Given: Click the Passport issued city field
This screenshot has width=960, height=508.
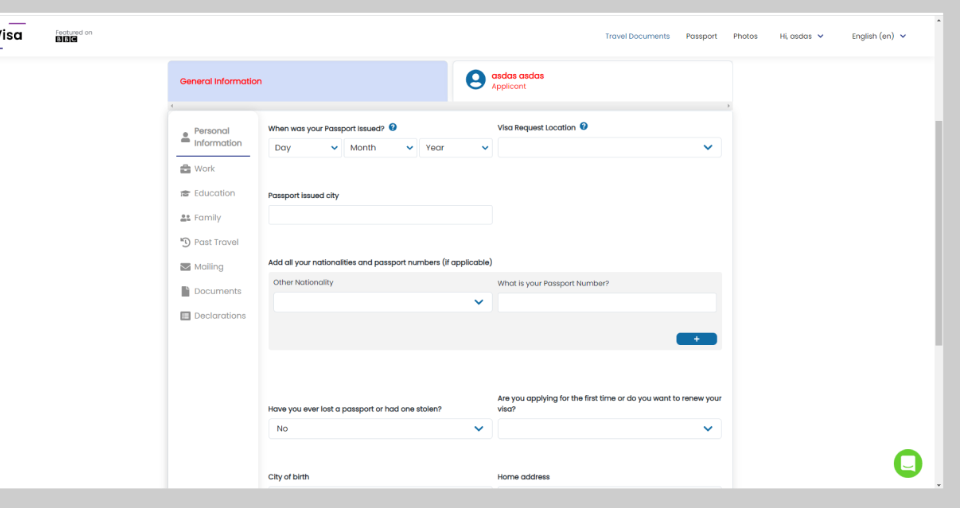Looking at the screenshot, I should click(380, 215).
